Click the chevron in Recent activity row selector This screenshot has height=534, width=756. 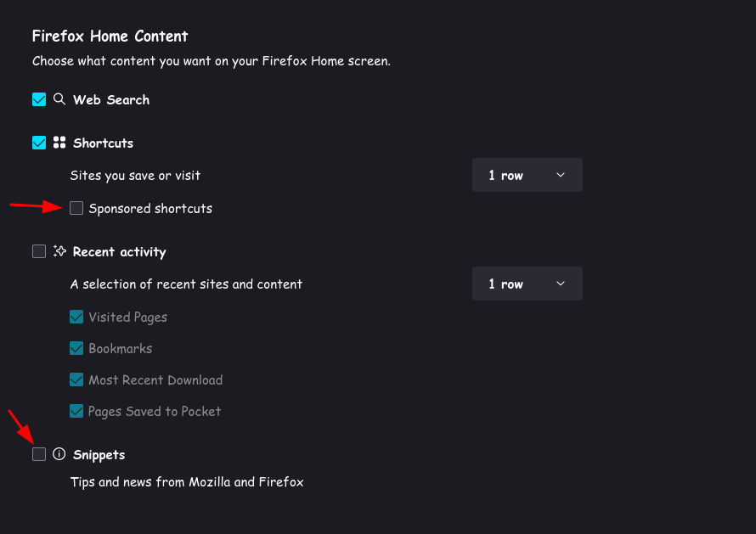[561, 284]
